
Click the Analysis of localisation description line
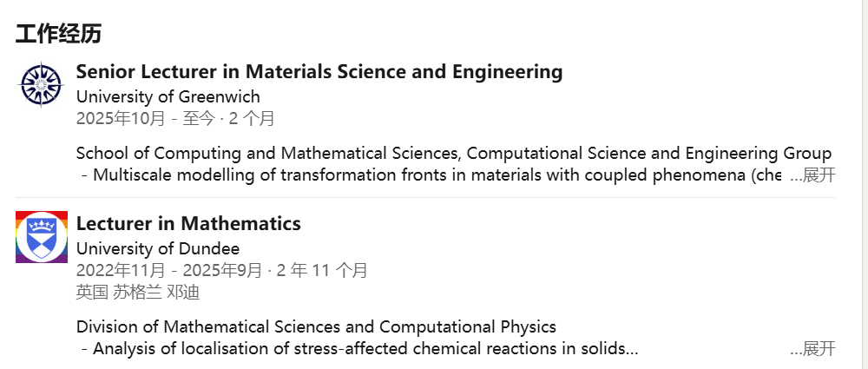pos(359,349)
